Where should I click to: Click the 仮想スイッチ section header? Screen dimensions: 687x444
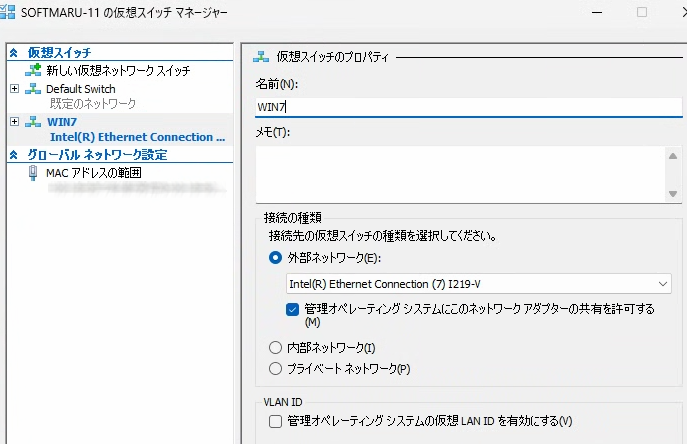click(59, 53)
